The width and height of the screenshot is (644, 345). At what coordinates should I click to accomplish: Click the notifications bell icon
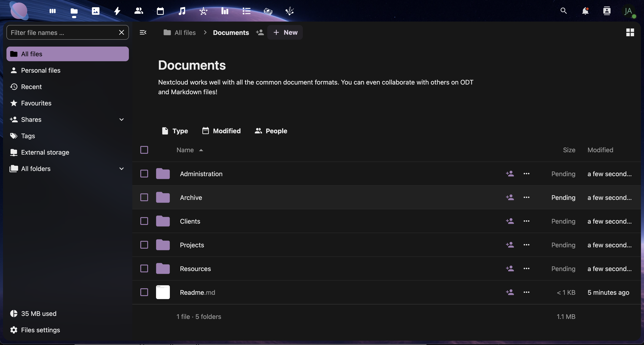[585, 11]
